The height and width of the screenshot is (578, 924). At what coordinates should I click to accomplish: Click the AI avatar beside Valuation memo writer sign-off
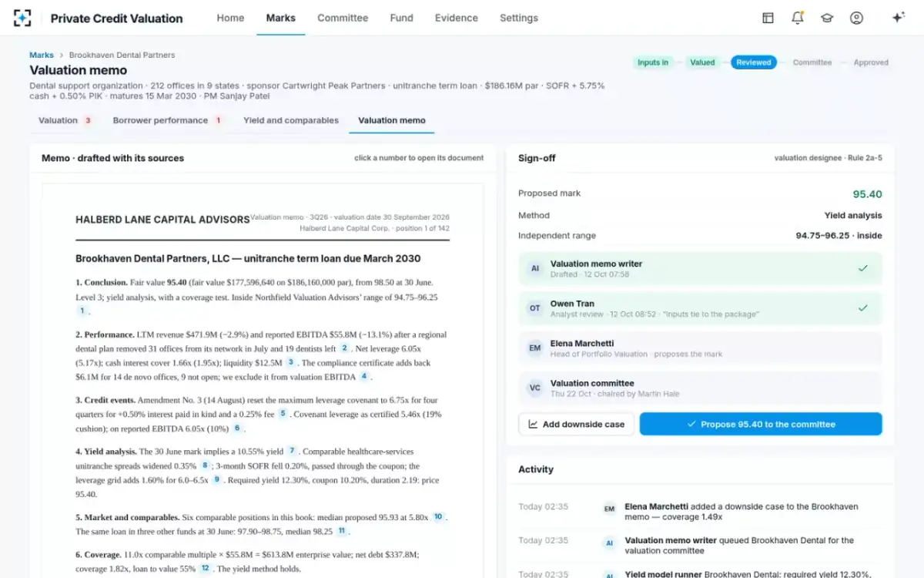[x=534, y=269]
